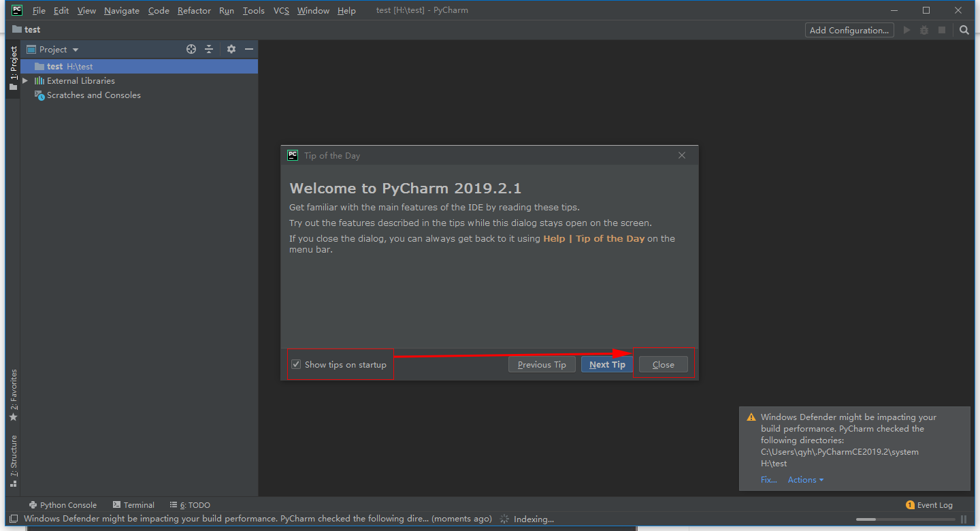Image resolution: width=980 pixels, height=531 pixels.
Task: Open the Navigate menu
Action: (x=122, y=11)
